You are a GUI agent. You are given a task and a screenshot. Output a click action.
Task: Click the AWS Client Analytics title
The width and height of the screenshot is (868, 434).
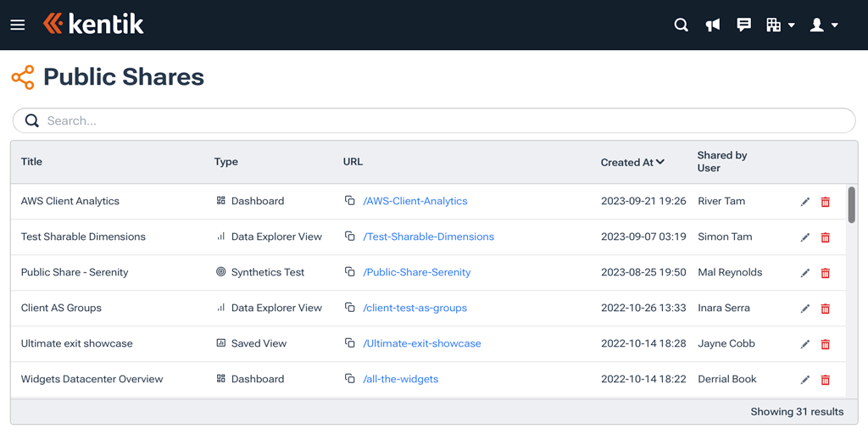pyautogui.click(x=70, y=201)
